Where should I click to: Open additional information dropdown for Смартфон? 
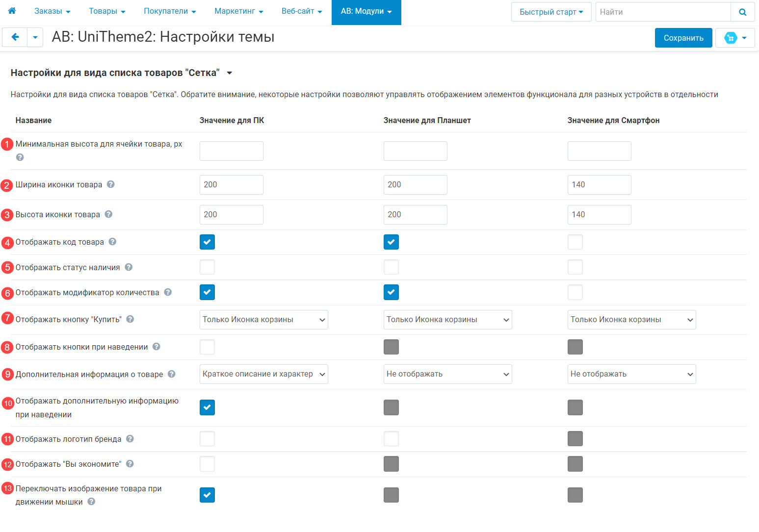coord(632,374)
